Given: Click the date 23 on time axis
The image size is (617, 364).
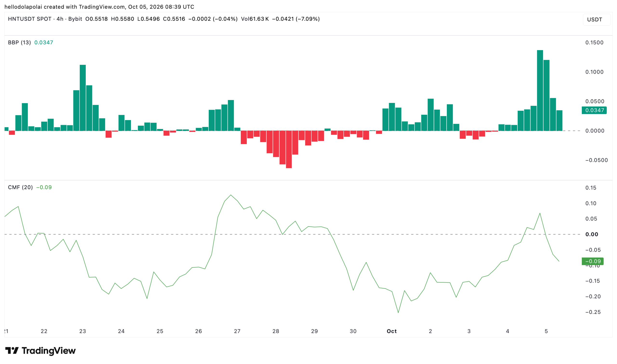Looking at the screenshot, I should point(83,331).
